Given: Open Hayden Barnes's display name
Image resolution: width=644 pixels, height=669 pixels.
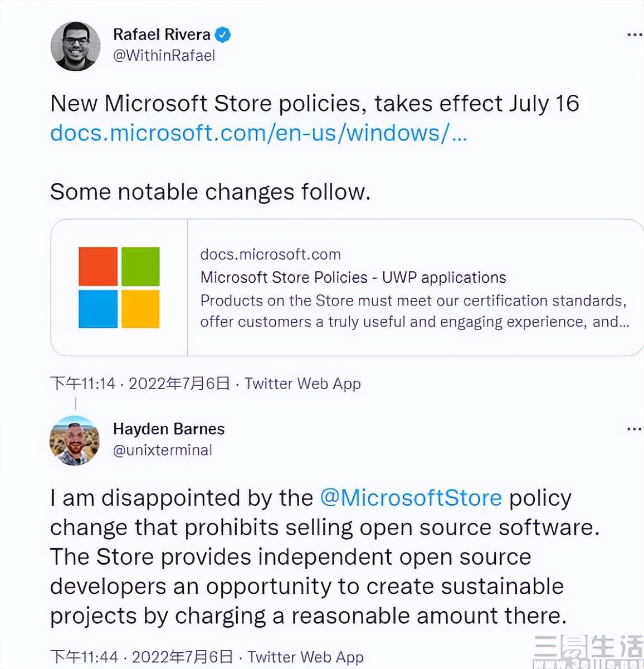Looking at the screenshot, I should coord(169,429).
